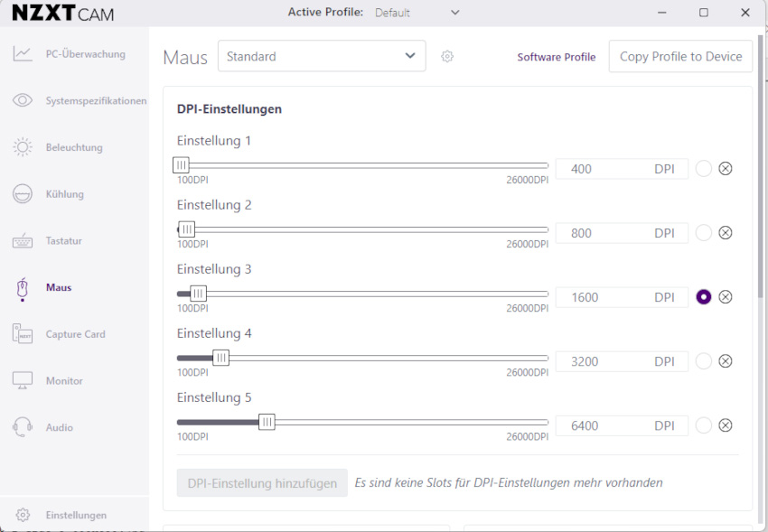The width and height of the screenshot is (768, 532).
Task: Select the Kühlung cooling icon
Action: click(23, 194)
